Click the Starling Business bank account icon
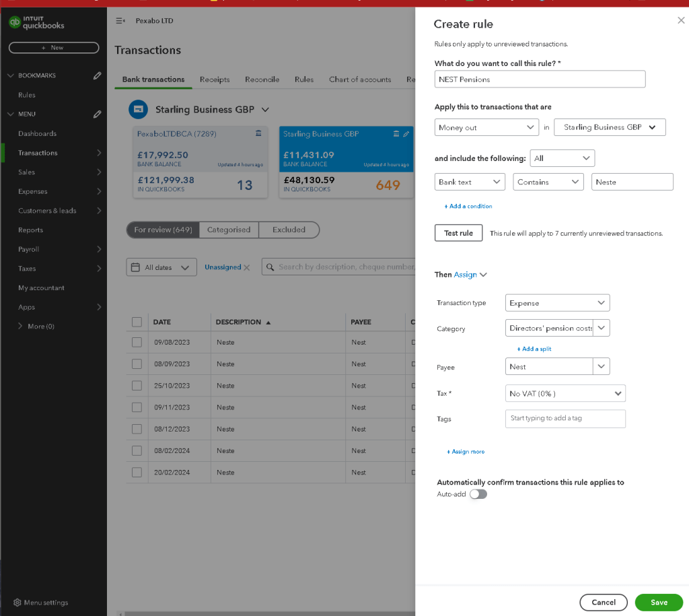The width and height of the screenshot is (689, 616). (138, 110)
